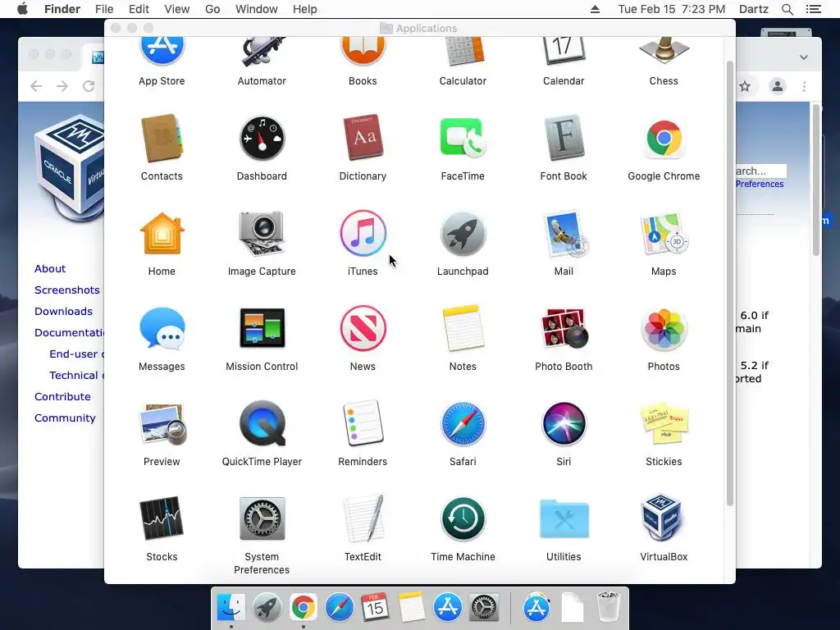Open the File menu

pos(104,9)
